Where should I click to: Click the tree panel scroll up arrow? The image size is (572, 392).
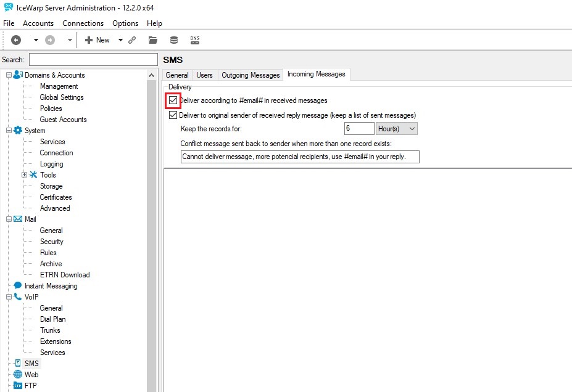(151, 75)
